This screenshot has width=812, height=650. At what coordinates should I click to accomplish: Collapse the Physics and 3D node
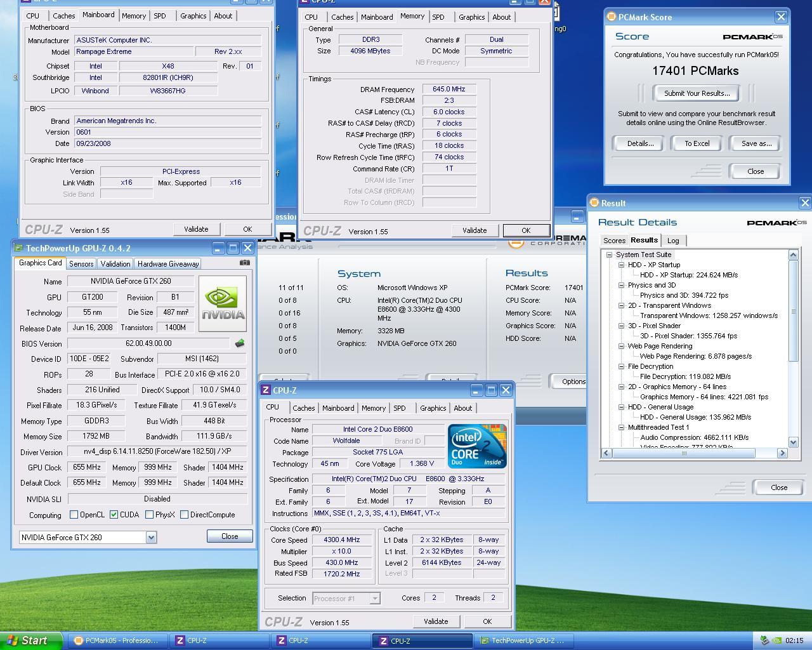(621, 285)
